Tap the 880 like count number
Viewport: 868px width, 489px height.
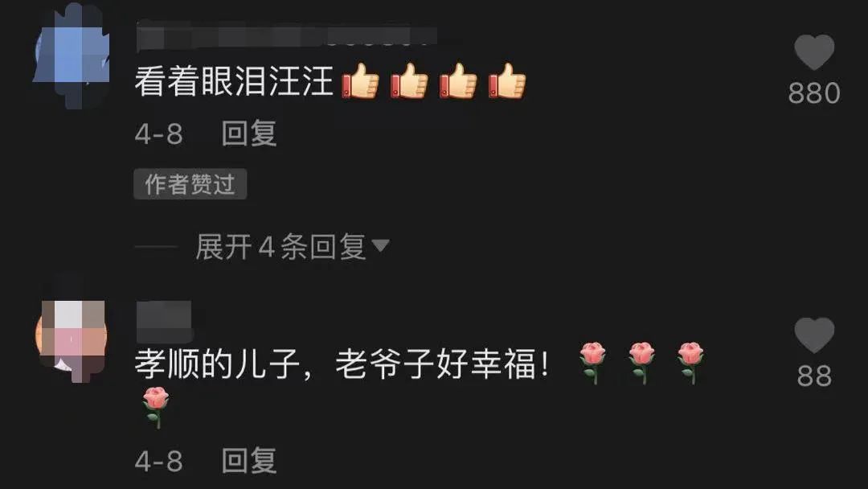pos(814,93)
